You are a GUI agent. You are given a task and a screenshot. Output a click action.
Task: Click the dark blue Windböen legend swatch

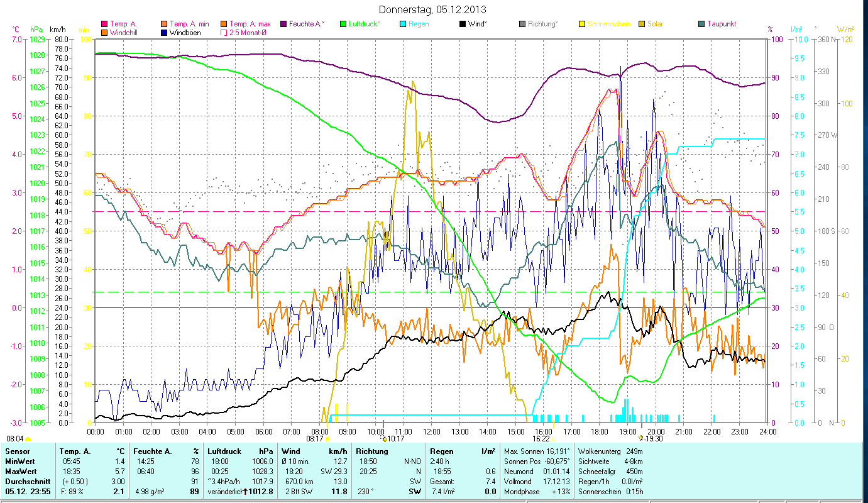[165, 32]
